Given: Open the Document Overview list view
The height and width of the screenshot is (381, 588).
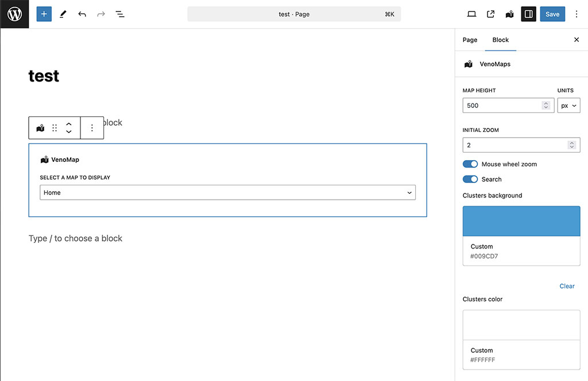Looking at the screenshot, I should tap(120, 14).
